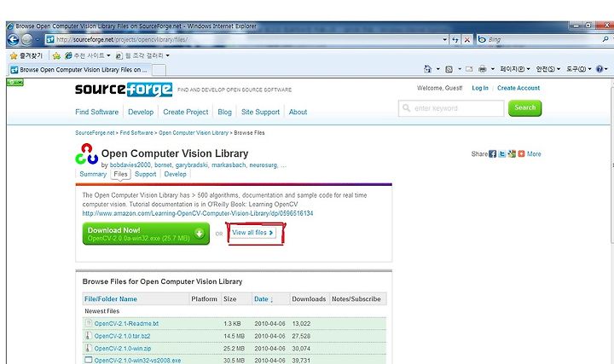Image resolution: width=614 pixels, height=364 pixels.
Task: Open author garybradski's profile link
Action: pos(191,165)
